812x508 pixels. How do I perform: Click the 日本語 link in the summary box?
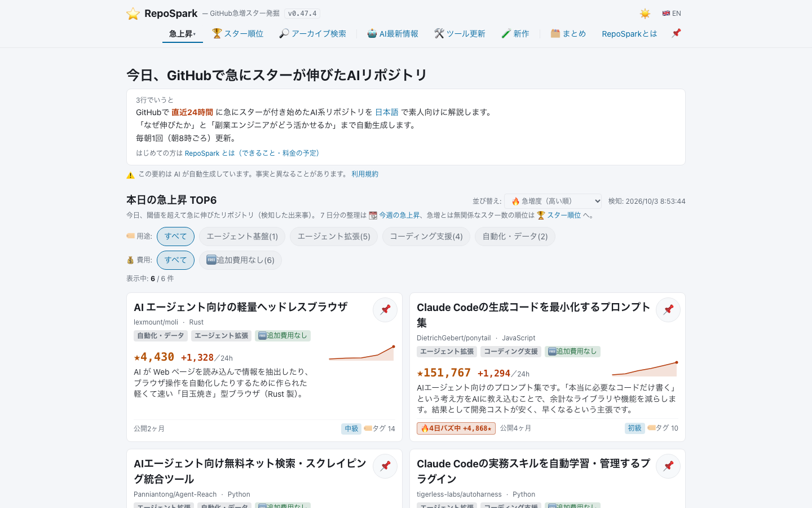click(x=387, y=112)
